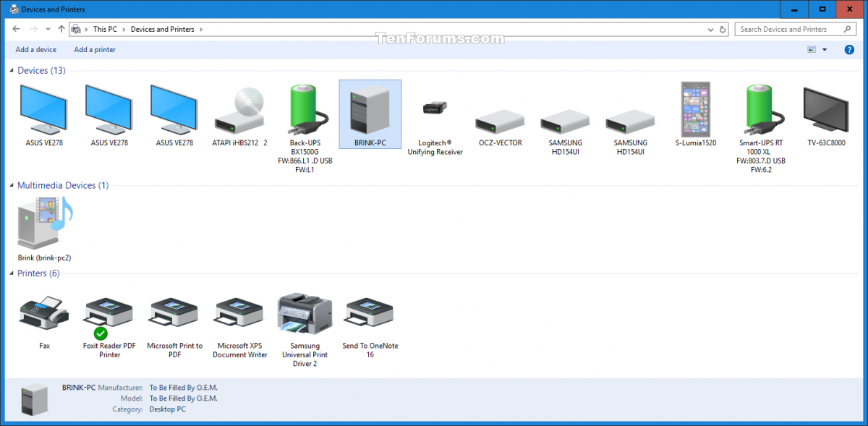
Task: Click the Fax printer icon
Action: tap(44, 313)
